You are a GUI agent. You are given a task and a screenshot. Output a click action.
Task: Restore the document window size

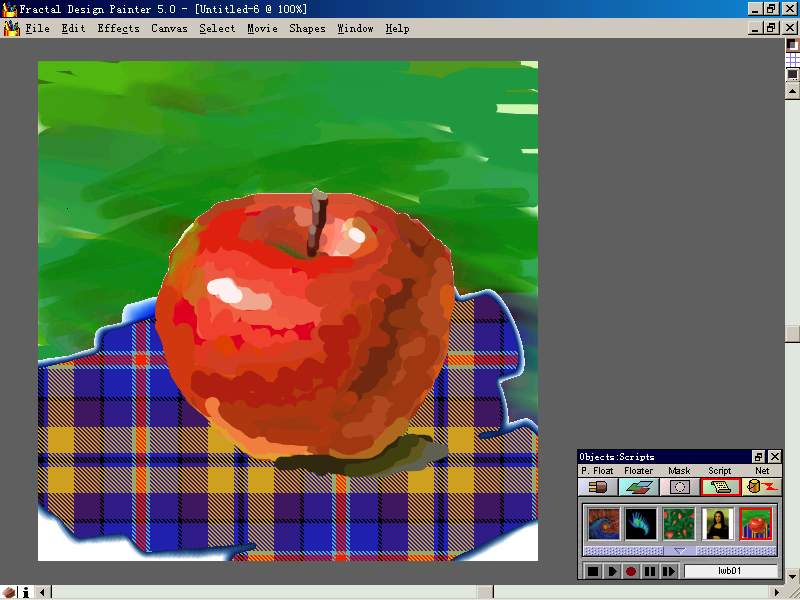(x=771, y=28)
